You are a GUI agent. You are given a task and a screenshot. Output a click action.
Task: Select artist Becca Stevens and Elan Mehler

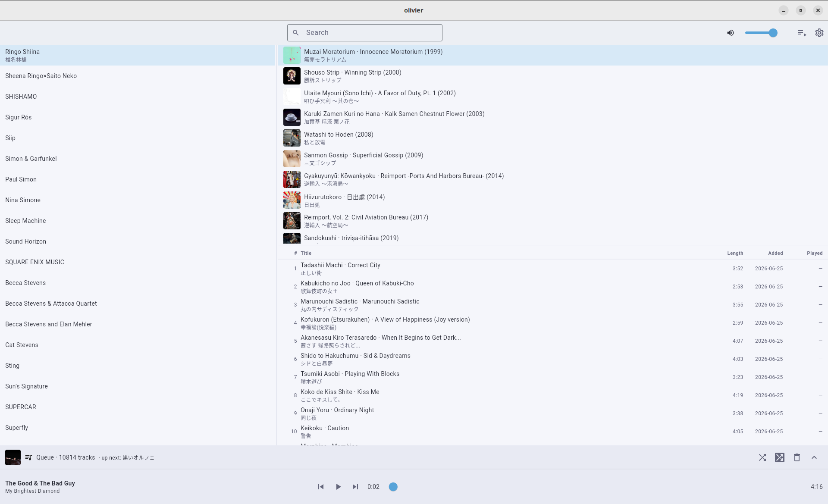click(137, 324)
